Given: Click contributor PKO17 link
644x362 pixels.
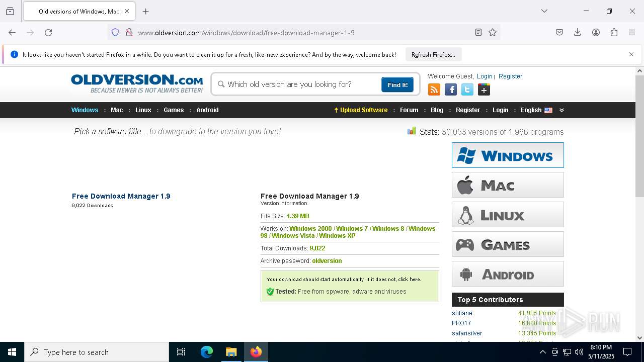Looking at the screenshot, I should tap(461, 323).
